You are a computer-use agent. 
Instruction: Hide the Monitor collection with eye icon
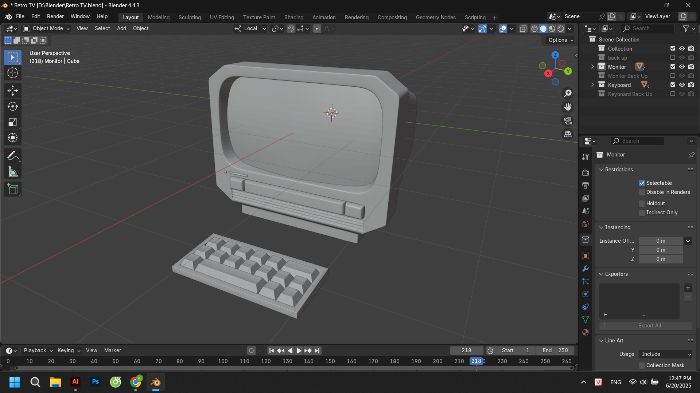click(682, 67)
